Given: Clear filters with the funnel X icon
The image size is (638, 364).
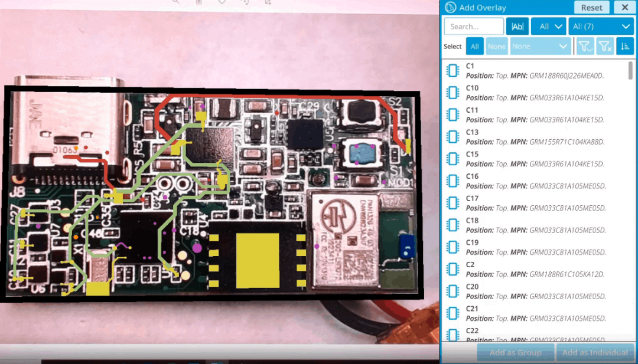Looking at the screenshot, I should point(605,47).
